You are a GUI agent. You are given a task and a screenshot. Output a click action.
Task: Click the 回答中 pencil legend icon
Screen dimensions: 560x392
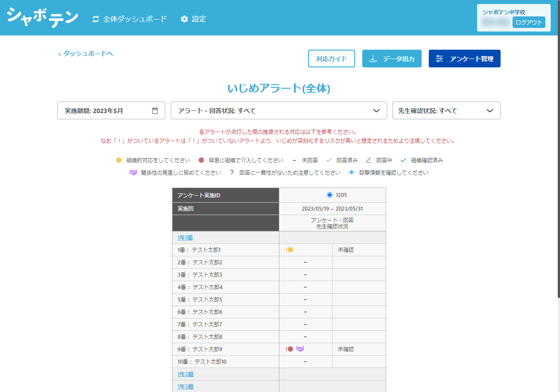click(368, 160)
